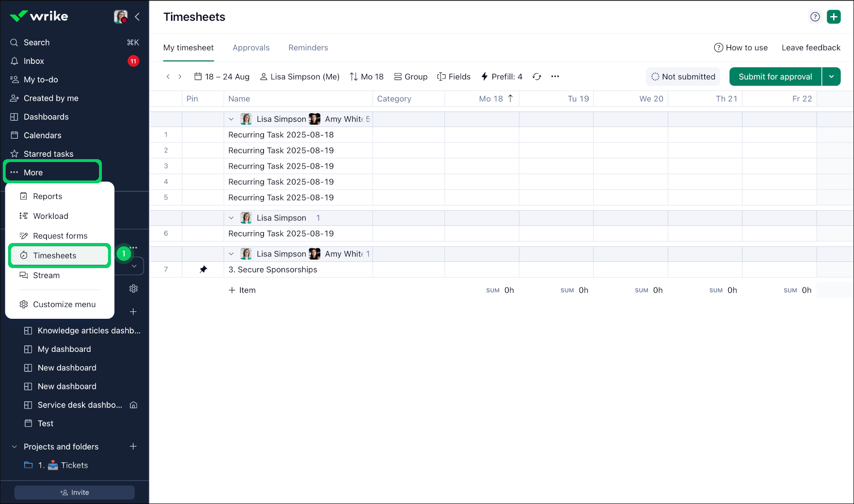The height and width of the screenshot is (504, 854).
Task: Expand Submit for approval dropdown arrow
Action: [x=831, y=77]
